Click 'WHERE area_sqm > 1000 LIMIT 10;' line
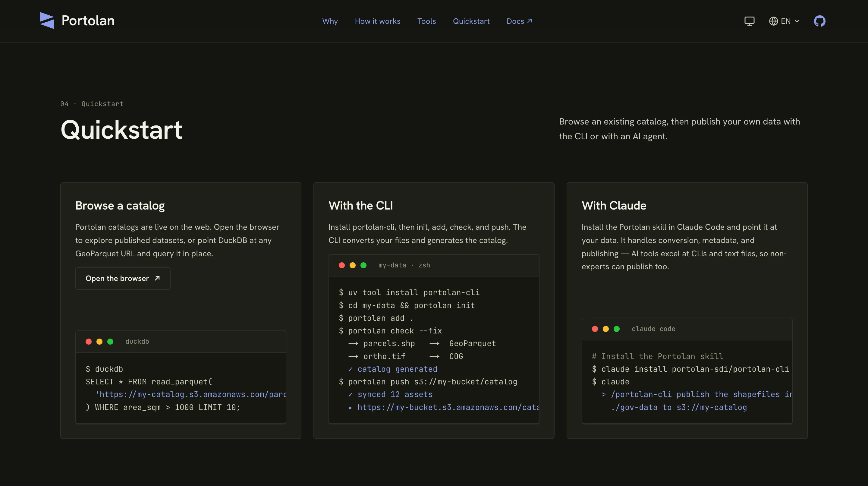The image size is (868, 486). click(163, 407)
